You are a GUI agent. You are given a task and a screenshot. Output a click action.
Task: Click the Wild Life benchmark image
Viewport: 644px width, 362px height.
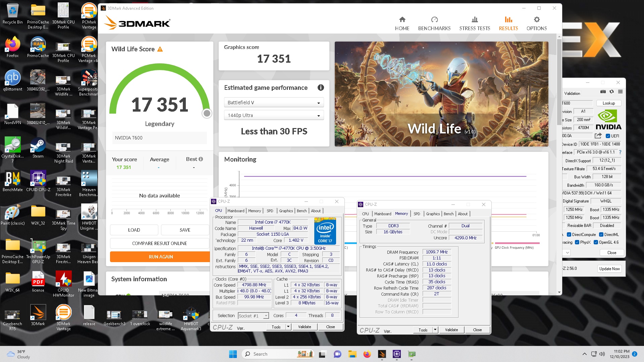pyautogui.click(x=441, y=94)
